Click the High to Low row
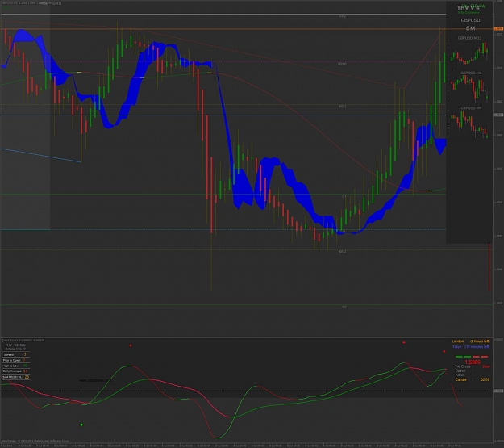This screenshot has height=448, width=504. 16,366
